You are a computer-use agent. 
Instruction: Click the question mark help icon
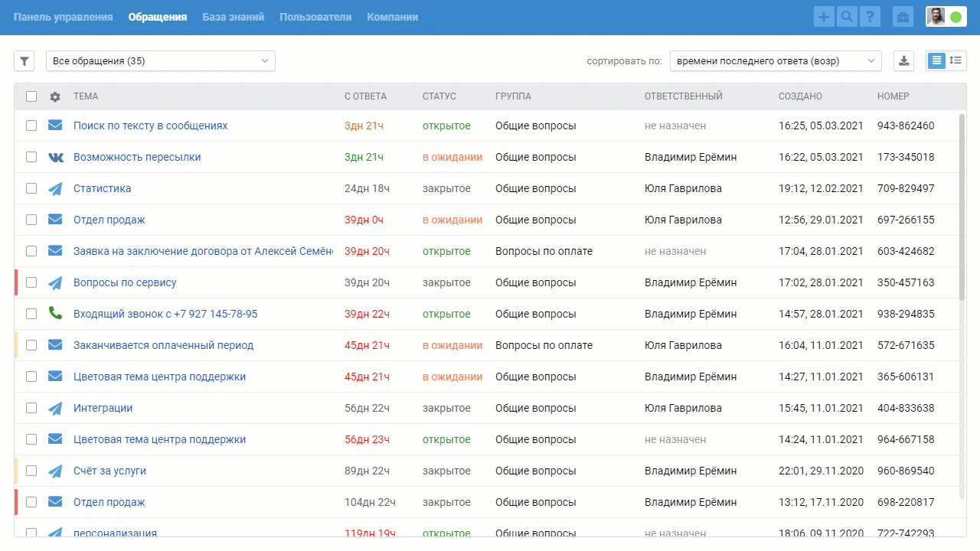click(870, 17)
